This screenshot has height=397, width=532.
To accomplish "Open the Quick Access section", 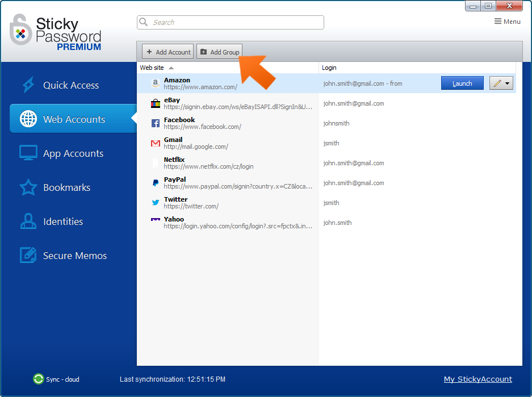I will (x=71, y=85).
